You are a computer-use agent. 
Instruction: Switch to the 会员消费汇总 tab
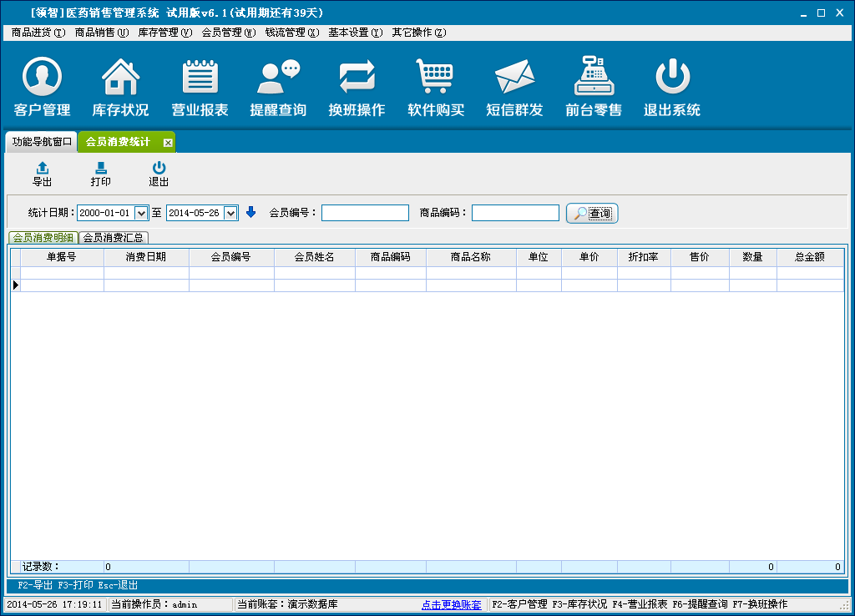click(114, 238)
